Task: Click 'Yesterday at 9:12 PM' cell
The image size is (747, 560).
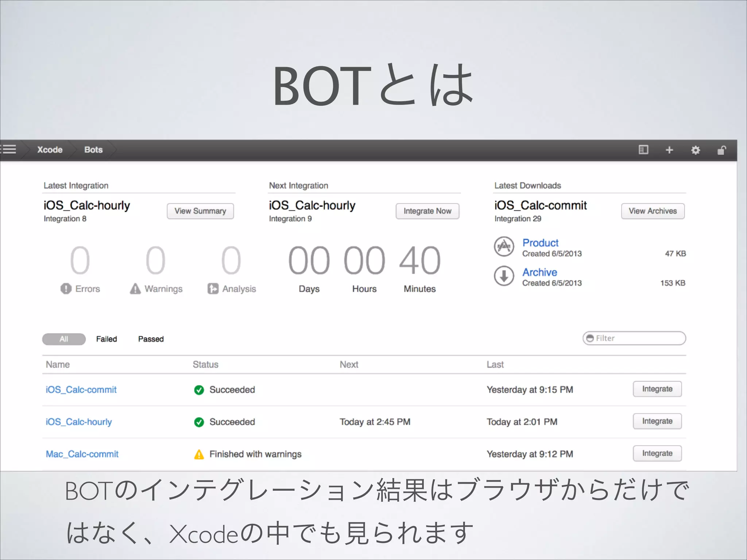Action: [x=530, y=454]
